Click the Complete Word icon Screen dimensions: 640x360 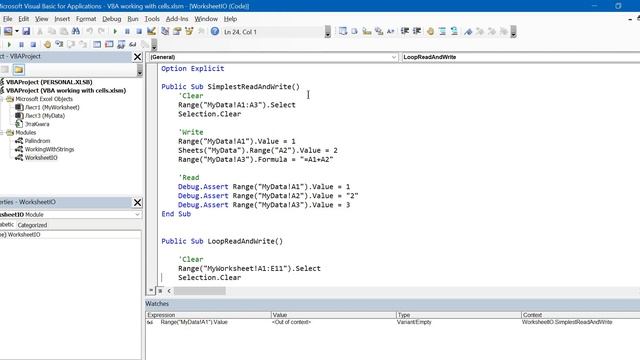(x=391, y=31)
